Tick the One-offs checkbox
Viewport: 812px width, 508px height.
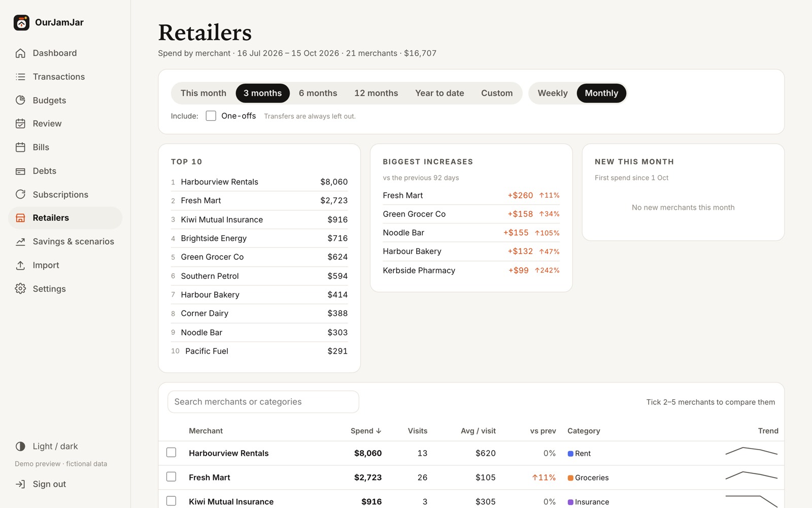point(211,116)
